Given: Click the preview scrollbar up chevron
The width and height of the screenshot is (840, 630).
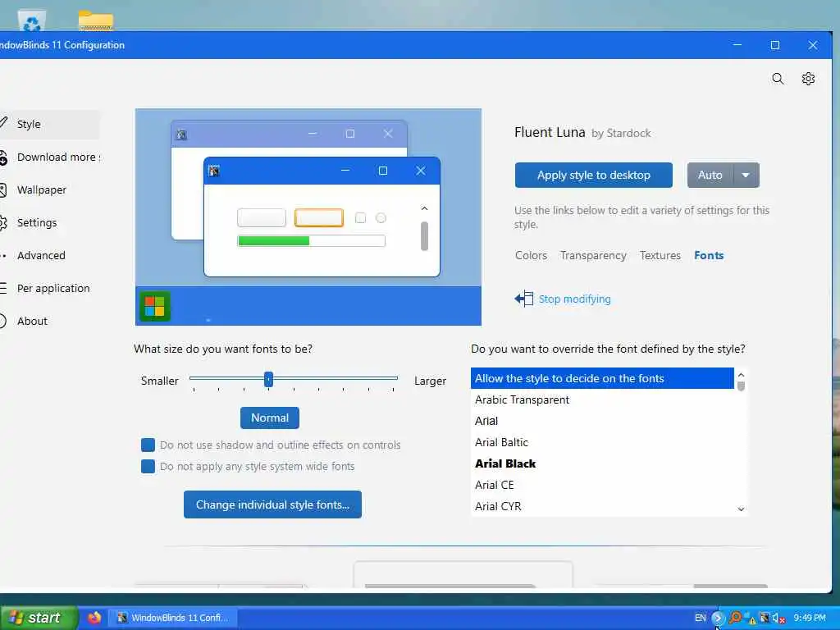Looking at the screenshot, I should (424, 208).
